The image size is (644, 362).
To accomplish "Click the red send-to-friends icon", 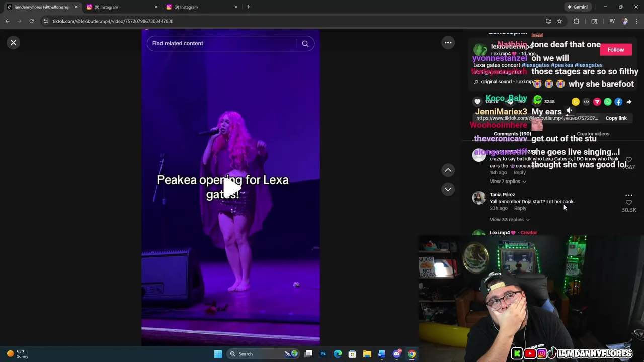I will click(597, 102).
